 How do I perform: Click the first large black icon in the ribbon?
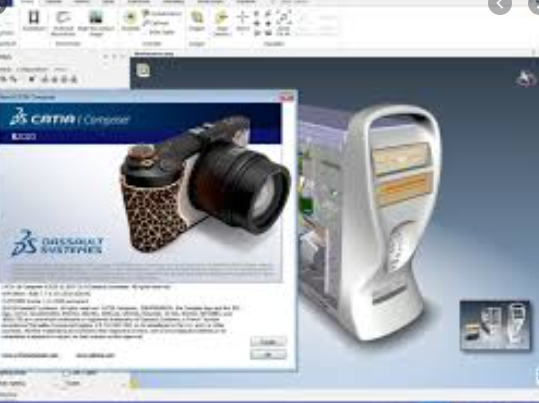pos(34,17)
